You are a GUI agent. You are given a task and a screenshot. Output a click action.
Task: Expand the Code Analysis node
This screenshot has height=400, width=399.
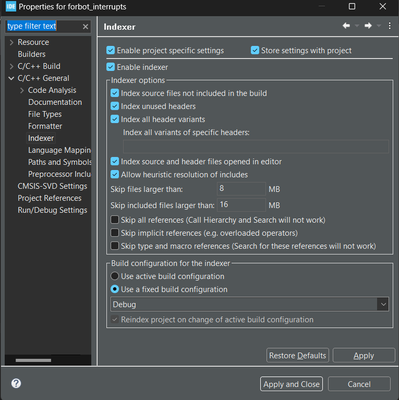coord(22,90)
